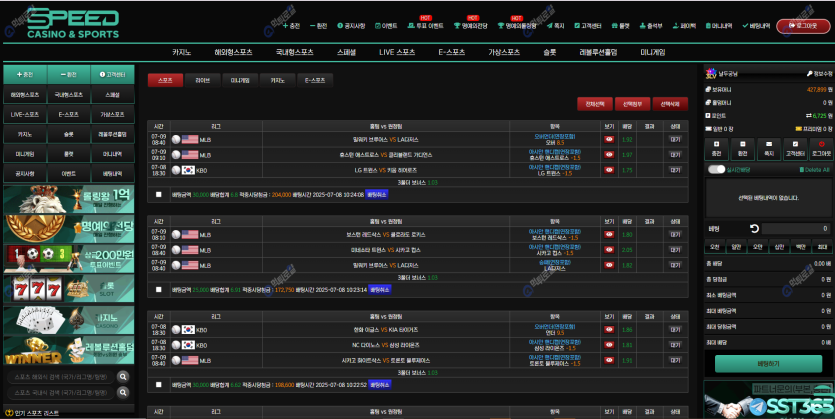Click Delete All in the bet slip

tap(814, 170)
